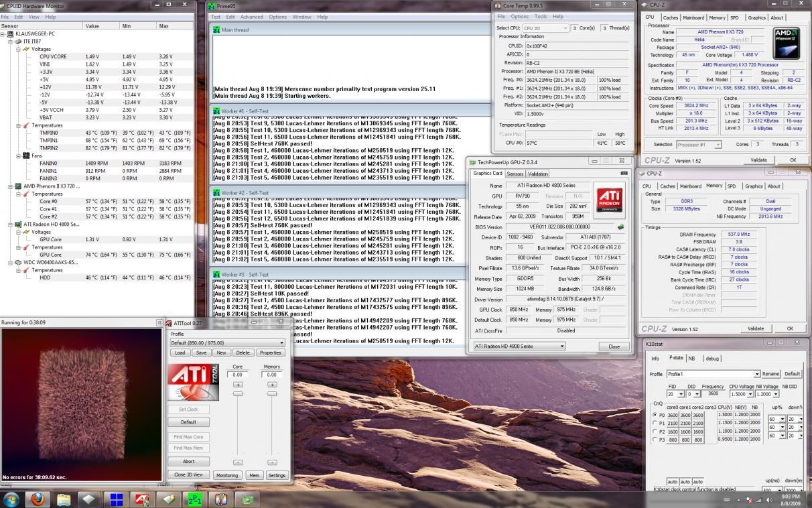The width and height of the screenshot is (812, 508).
Task: Select the P0 state radio button in K10stat
Action: coord(655,415)
